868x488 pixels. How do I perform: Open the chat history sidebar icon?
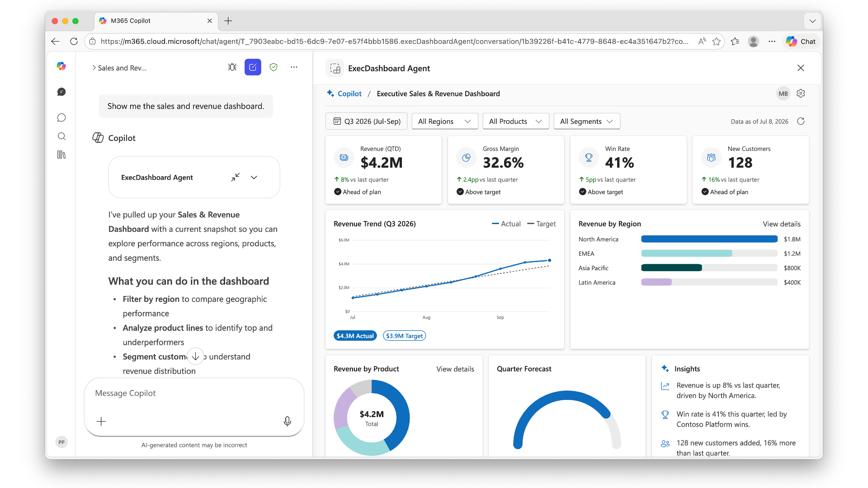click(x=61, y=92)
